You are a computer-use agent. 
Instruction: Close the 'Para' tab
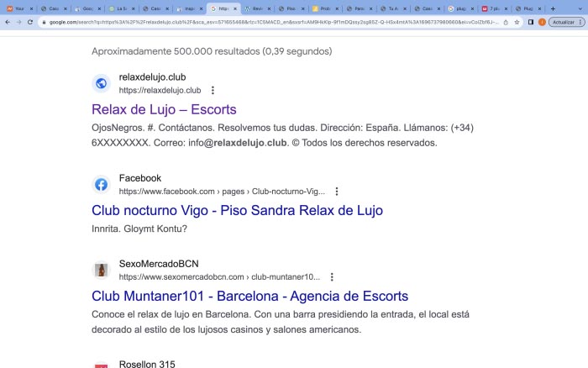(371, 8)
